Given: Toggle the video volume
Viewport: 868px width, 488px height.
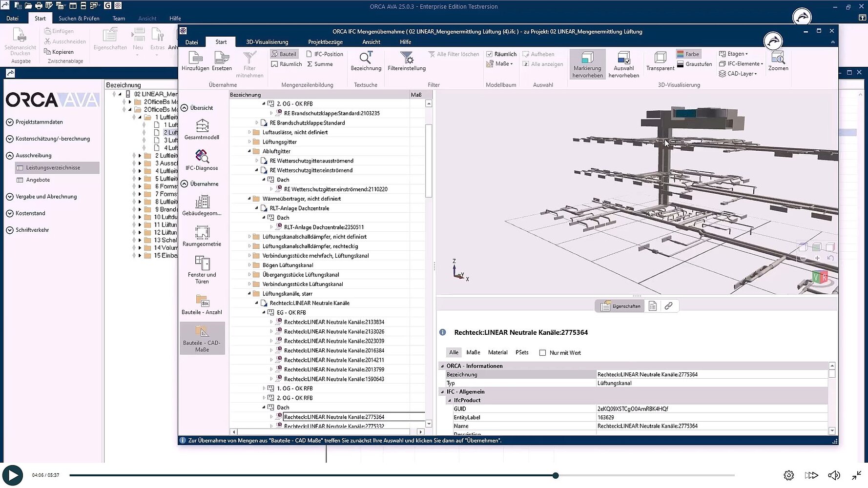Looking at the screenshot, I should (x=834, y=475).
